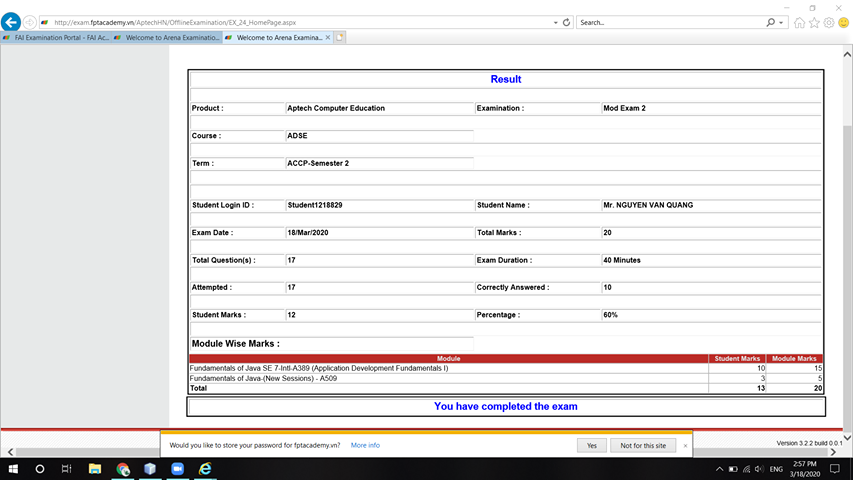Open Zoom from the taskbar
The width and height of the screenshot is (853, 480).
[x=177, y=469]
